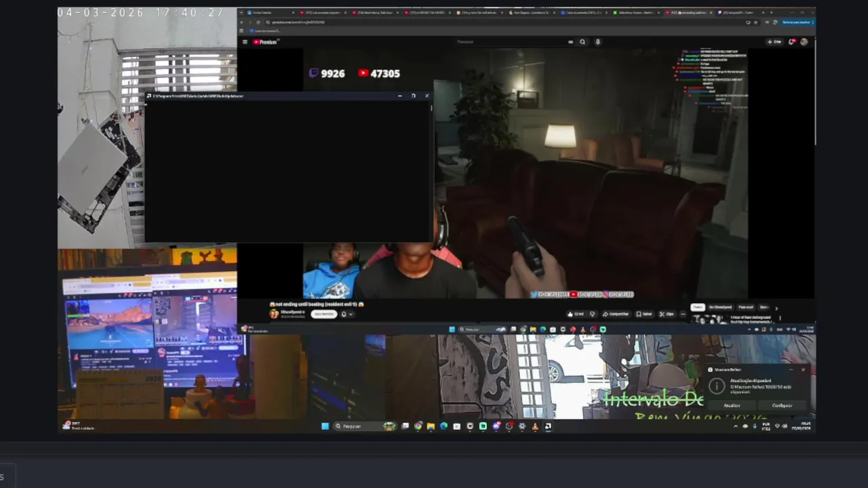
Task: Like the video showing 52 mil
Action: pos(576,314)
